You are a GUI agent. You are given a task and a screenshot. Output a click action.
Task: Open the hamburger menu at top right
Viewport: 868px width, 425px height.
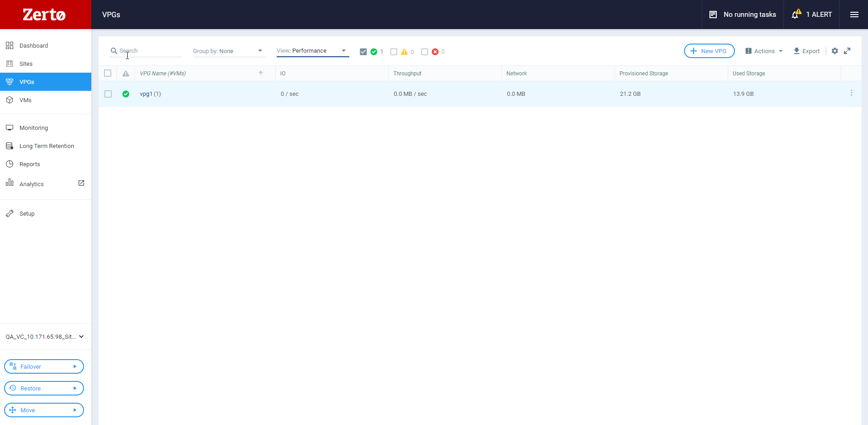pyautogui.click(x=854, y=15)
